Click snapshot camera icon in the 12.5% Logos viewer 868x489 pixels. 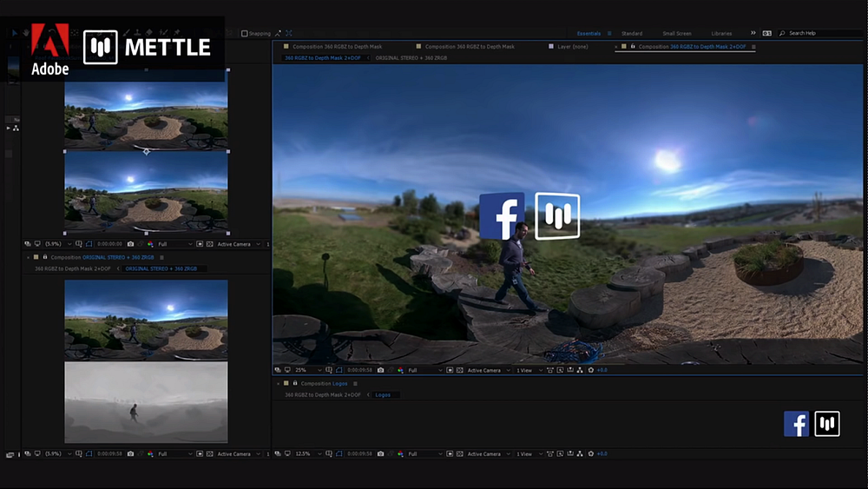[x=380, y=453]
